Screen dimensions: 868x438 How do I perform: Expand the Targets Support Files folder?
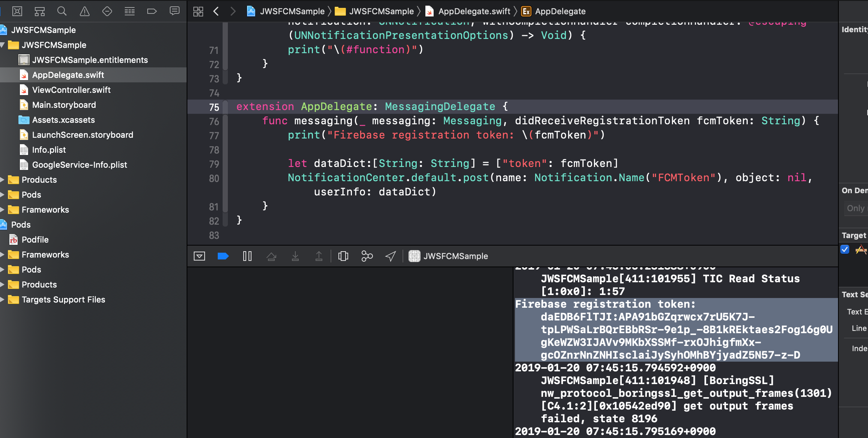coord(3,299)
